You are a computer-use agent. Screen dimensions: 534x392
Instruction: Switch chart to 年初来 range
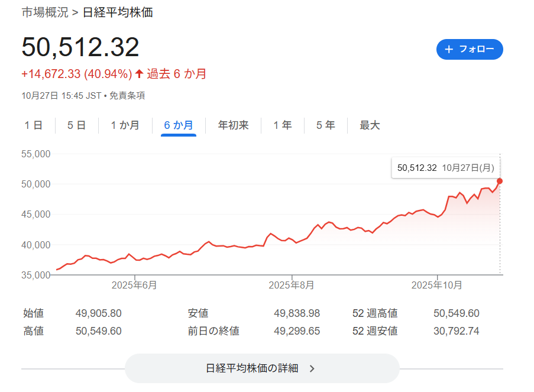[233, 125]
